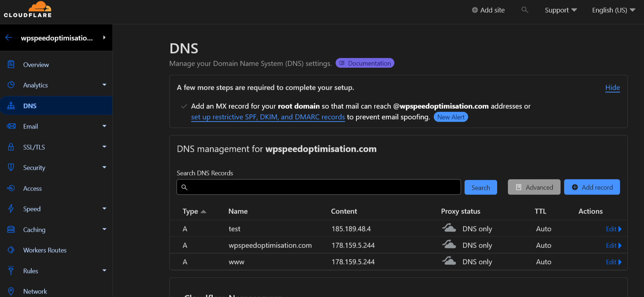
Task: Click the Workers Routes diamond icon
Action: pos(11,250)
